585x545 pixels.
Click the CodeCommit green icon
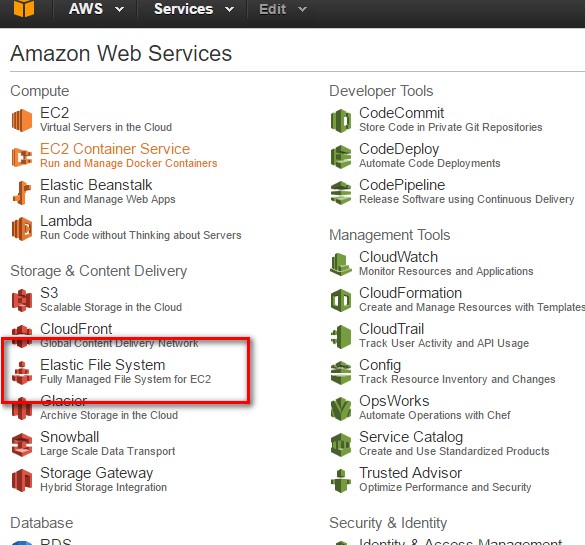[x=341, y=120]
